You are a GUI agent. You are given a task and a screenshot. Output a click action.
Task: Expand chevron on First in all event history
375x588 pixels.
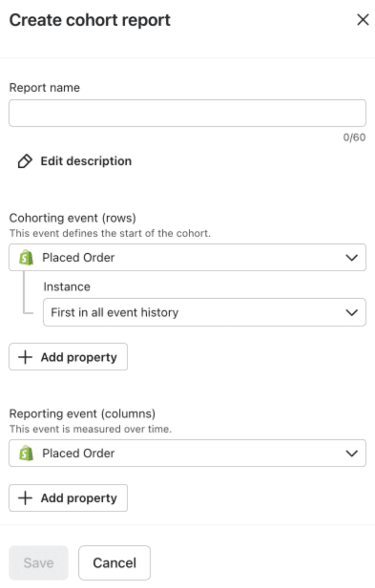352,313
